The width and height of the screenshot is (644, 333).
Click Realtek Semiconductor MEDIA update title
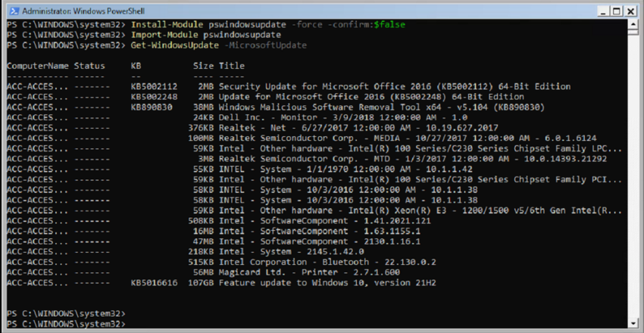pyautogui.click(x=408, y=138)
